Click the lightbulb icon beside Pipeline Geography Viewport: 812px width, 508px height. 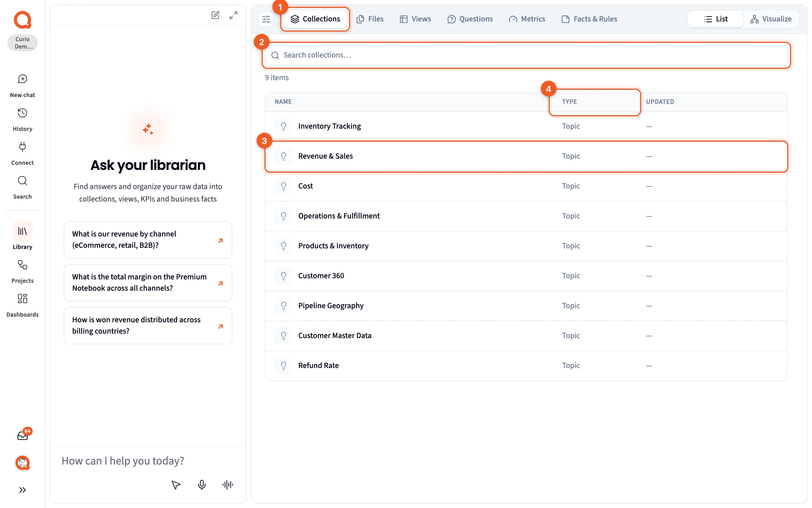(x=284, y=306)
